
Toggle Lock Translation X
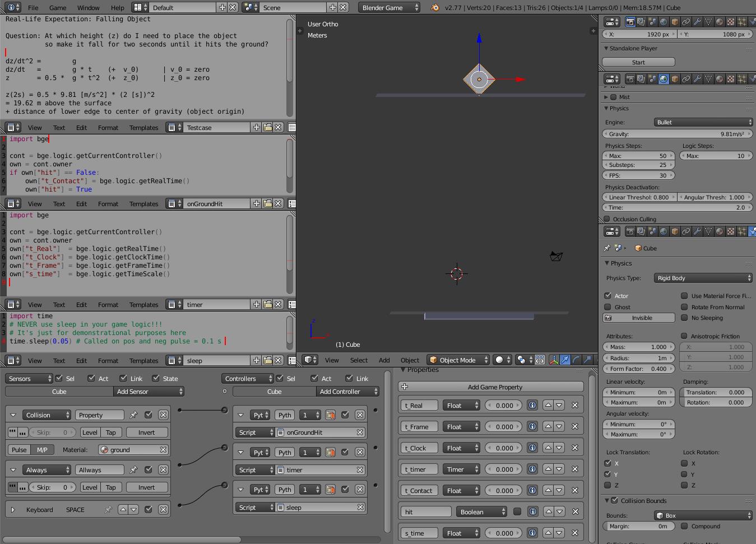[x=607, y=463]
